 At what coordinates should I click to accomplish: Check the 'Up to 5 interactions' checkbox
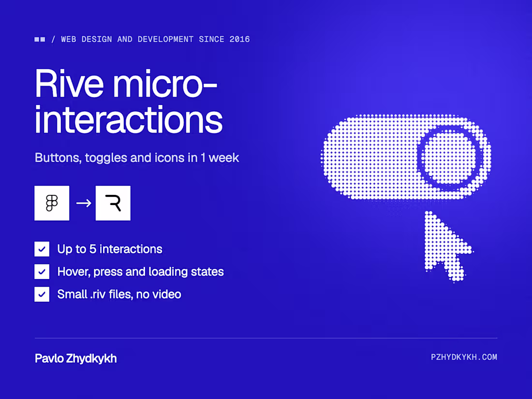[42, 249]
